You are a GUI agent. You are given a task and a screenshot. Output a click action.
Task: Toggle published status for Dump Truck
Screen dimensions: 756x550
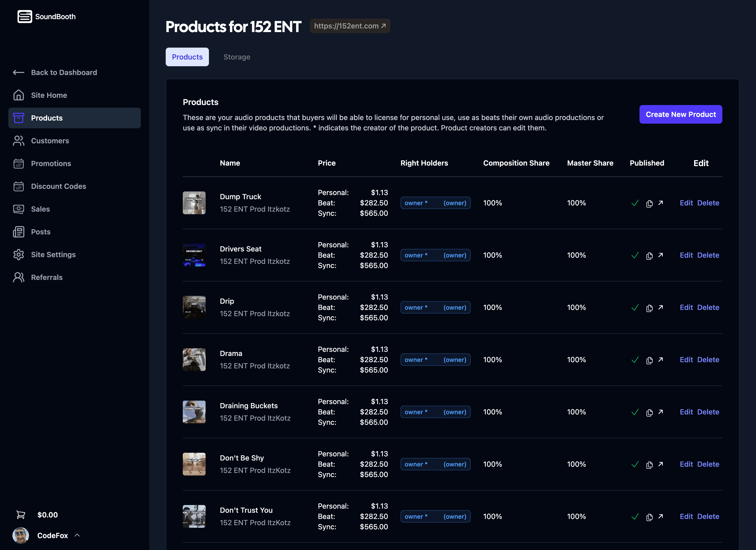635,203
